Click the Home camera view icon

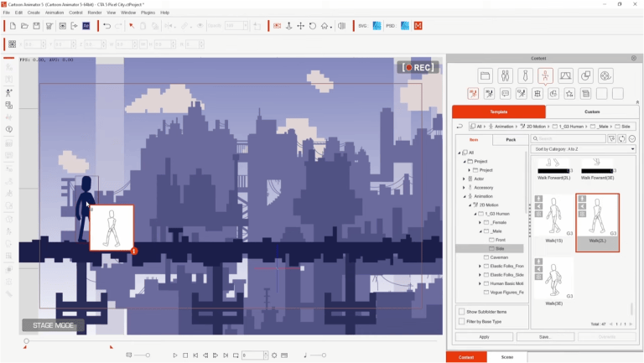tap(325, 26)
